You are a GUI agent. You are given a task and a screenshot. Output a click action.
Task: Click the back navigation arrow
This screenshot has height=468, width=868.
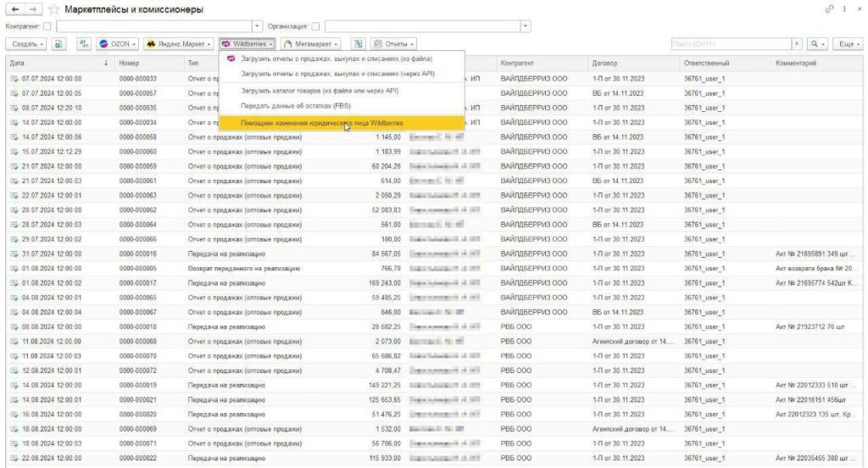coord(14,8)
